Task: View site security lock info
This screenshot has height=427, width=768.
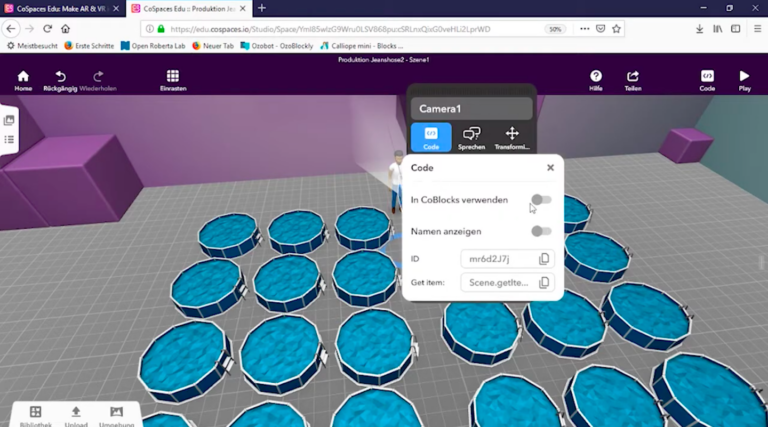Action: 161,29
